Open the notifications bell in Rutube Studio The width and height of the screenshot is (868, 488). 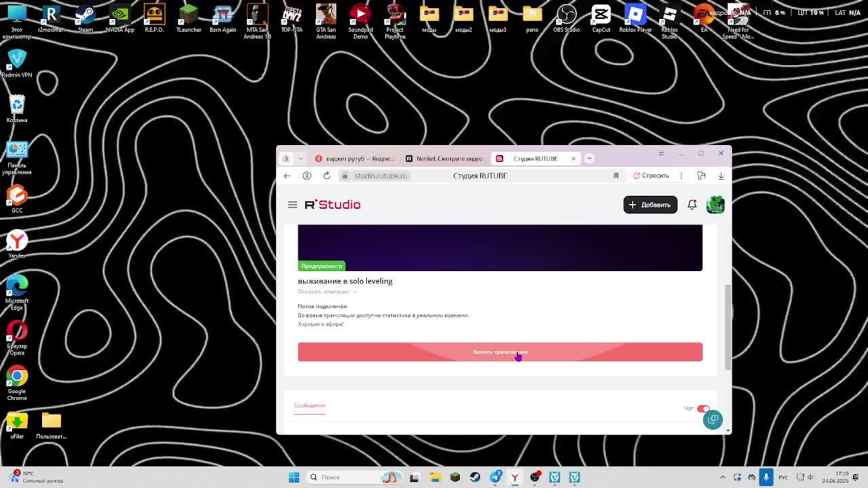pyautogui.click(x=692, y=205)
